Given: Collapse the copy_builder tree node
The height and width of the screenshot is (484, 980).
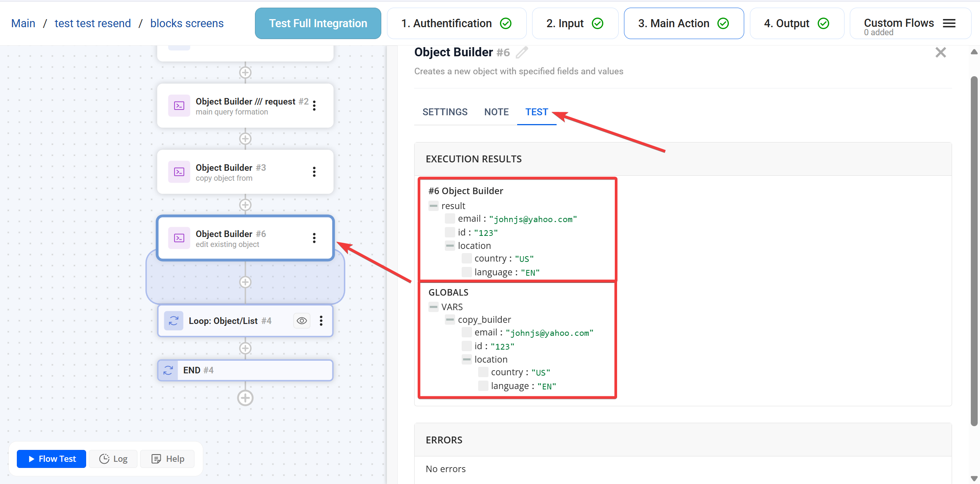Looking at the screenshot, I should pyautogui.click(x=450, y=320).
